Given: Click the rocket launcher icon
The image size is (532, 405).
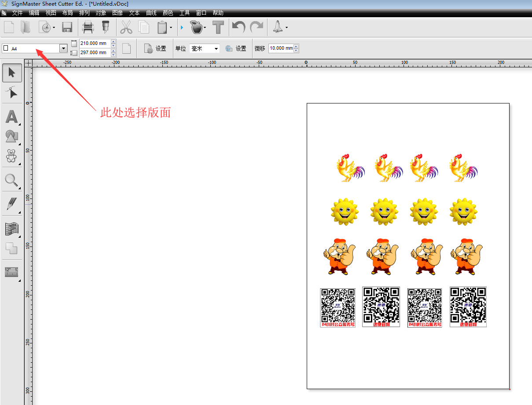Looking at the screenshot, I should pos(278,27).
